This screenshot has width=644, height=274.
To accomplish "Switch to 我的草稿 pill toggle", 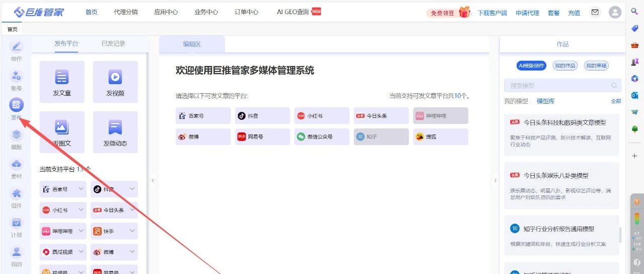I will (x=596, y=65).
